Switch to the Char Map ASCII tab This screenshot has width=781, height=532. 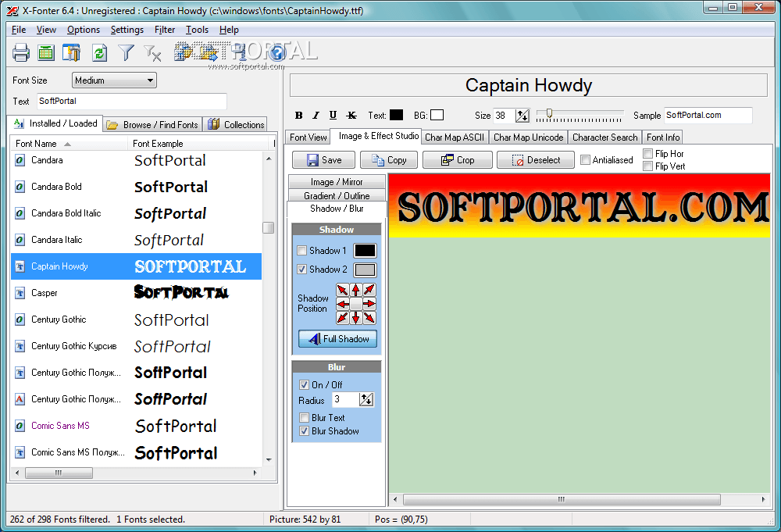[455, 137]
